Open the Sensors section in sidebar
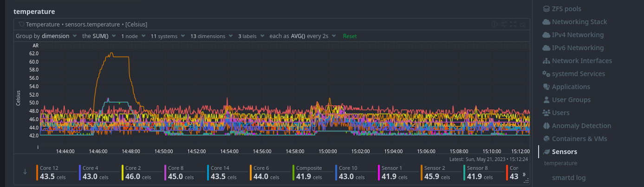Screen dimensions: 644x187 (x=564, y=152)
